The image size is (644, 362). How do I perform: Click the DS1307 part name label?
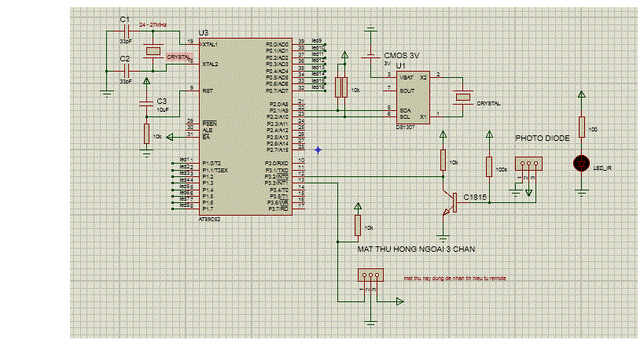tap(405, 127)
